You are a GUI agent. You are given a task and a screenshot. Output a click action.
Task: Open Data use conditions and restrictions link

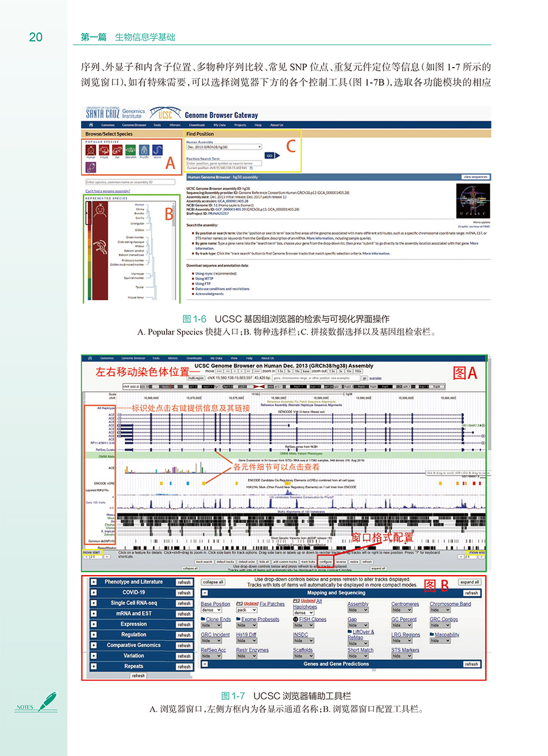pyautogui.click(x=222, y=289)
